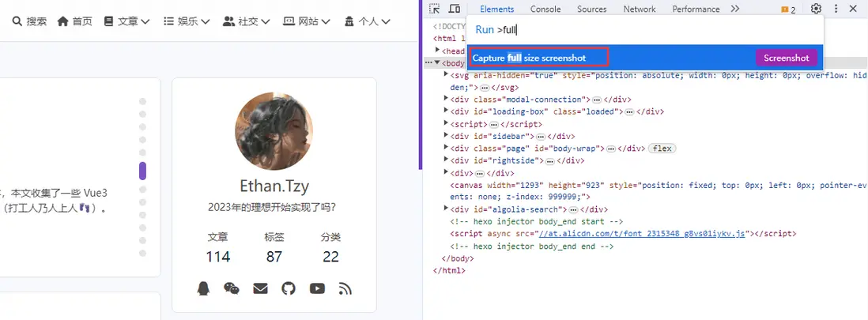Open the 社交 dropdown menu
868x320 pixels.
pyautogui.click(x=247, y=21)
